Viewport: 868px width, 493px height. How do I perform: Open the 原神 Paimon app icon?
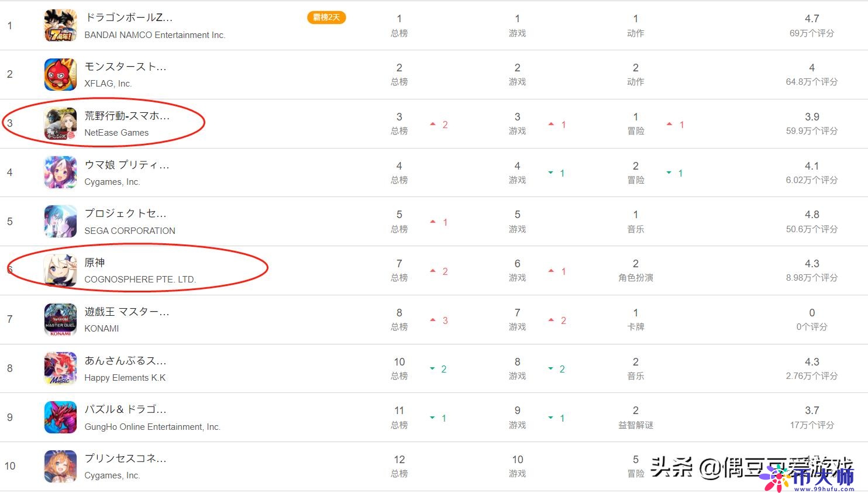60,270
